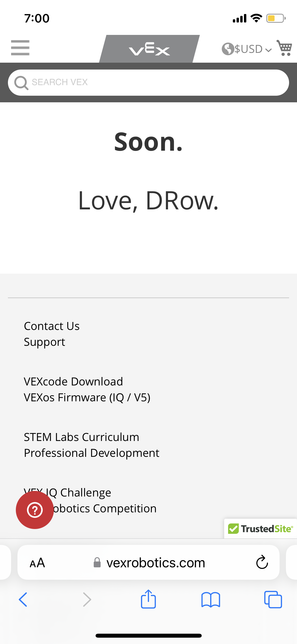The width and height of the screenshot is (297, 644).
Task: Open Safari AA reader settings
Action: [37, 563]
